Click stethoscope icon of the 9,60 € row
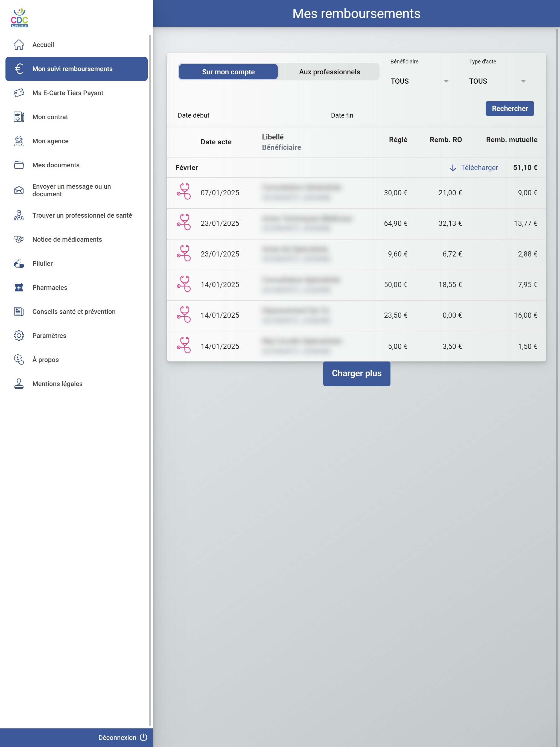Screen dimensions: 560x747 coord(184,253)
